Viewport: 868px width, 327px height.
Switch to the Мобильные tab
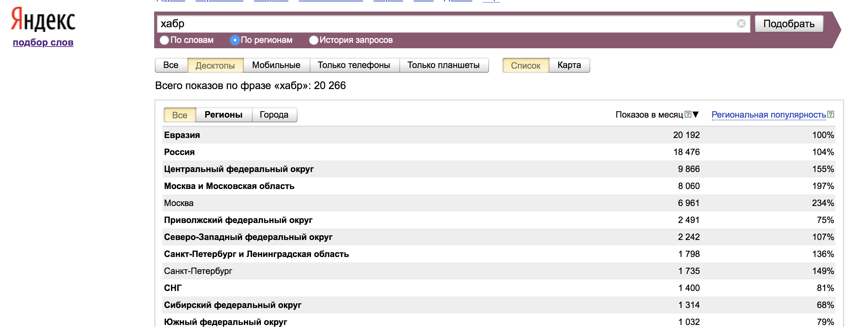coord(276,65)
